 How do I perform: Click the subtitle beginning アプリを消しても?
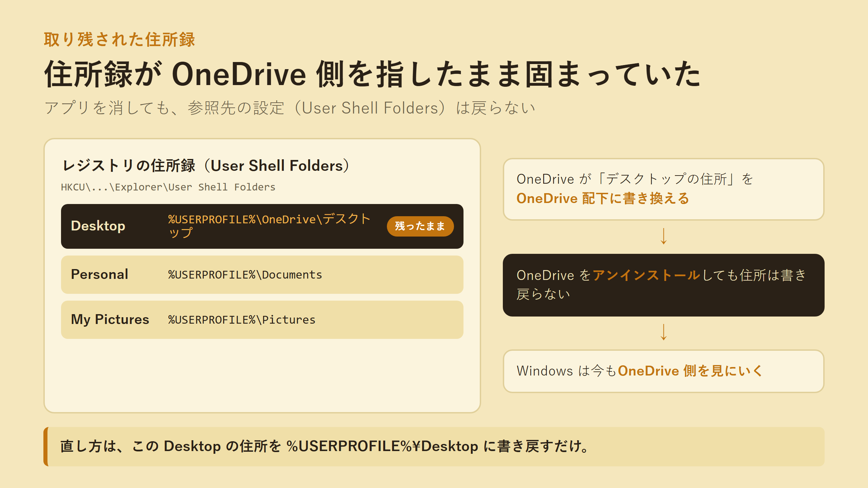pyautogui.click(x=290, y=108)
